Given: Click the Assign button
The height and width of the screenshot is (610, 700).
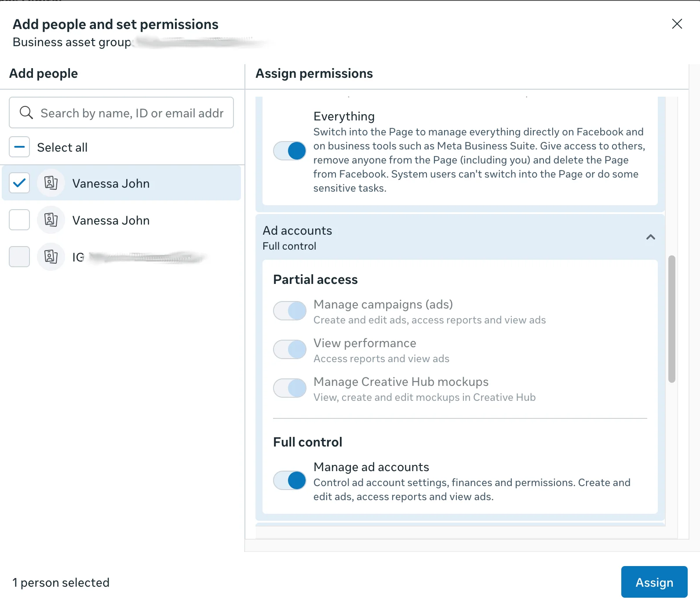Looking at the screenshot, I should pos(654,582).
